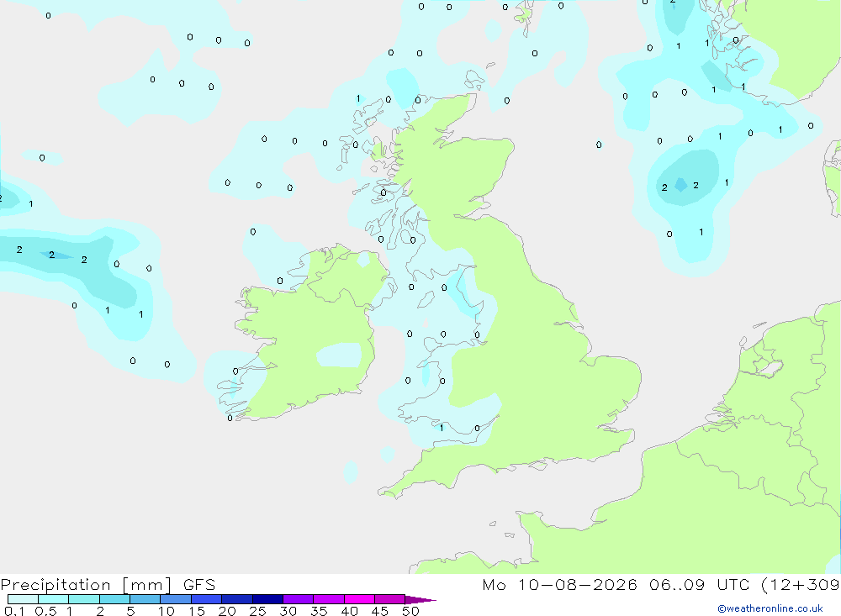The width and height of the screenshot is (841, 616).
Task: Pick the 1–2 mm legend swatch
Action: point(84,599)
